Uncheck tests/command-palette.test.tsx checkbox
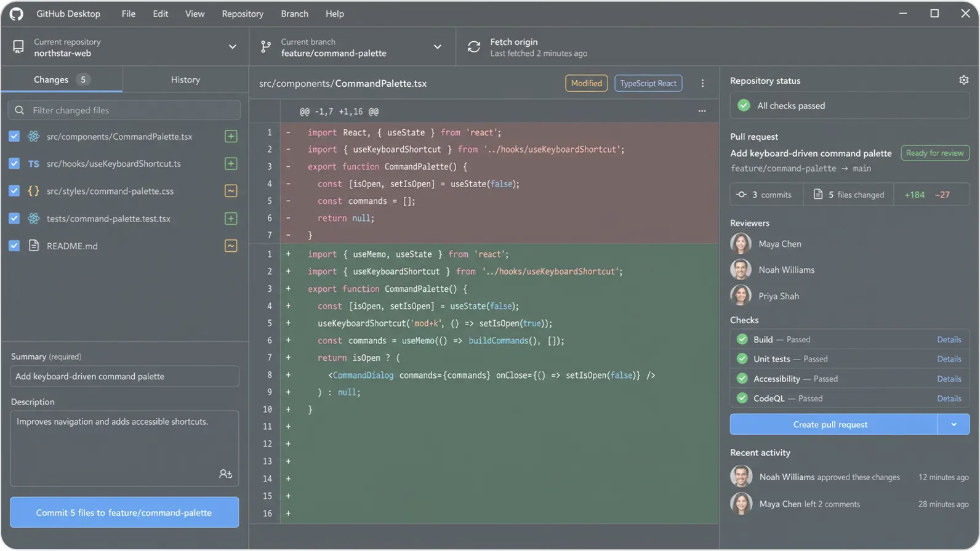980x551 pixels. click(14, 218)
